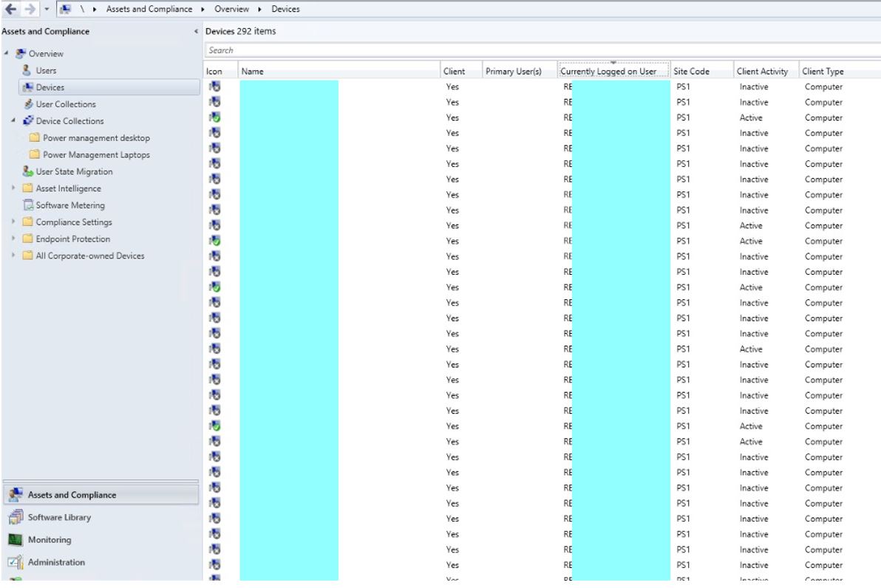Click the Device Collections icon
881x588 pixels.
[x=27, y=121]
